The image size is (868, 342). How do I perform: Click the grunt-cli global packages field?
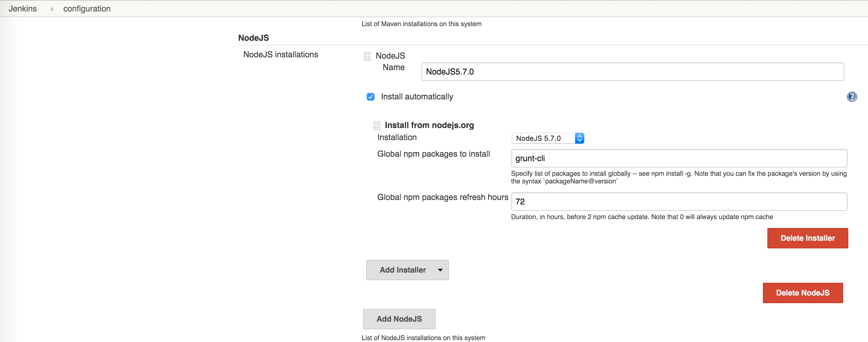pyautogui.click(x=679, y=158)
